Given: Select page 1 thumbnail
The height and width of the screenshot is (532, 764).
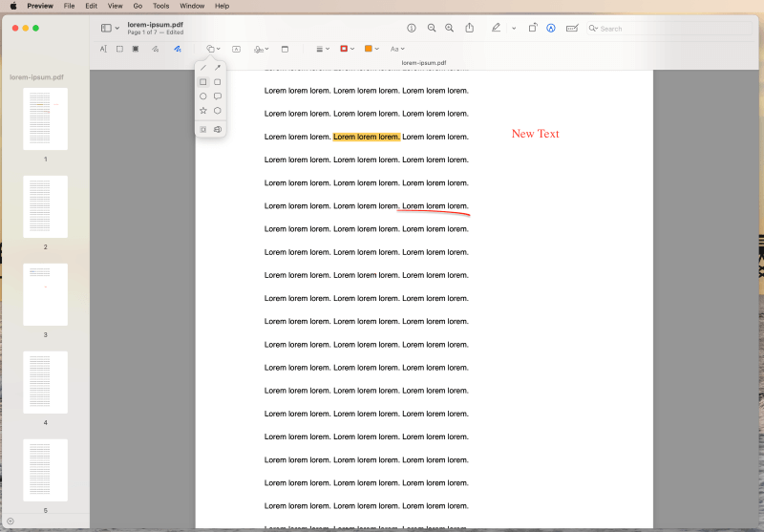Looking at the screenshot, I should pyautogui.click(x=45, y=118).
